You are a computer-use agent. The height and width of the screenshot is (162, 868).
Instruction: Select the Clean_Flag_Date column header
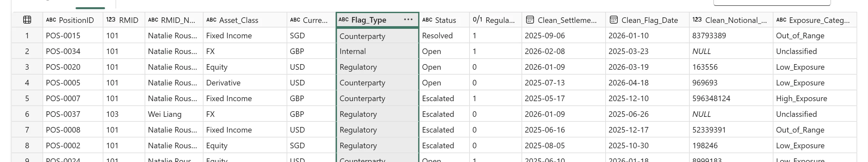647,20
